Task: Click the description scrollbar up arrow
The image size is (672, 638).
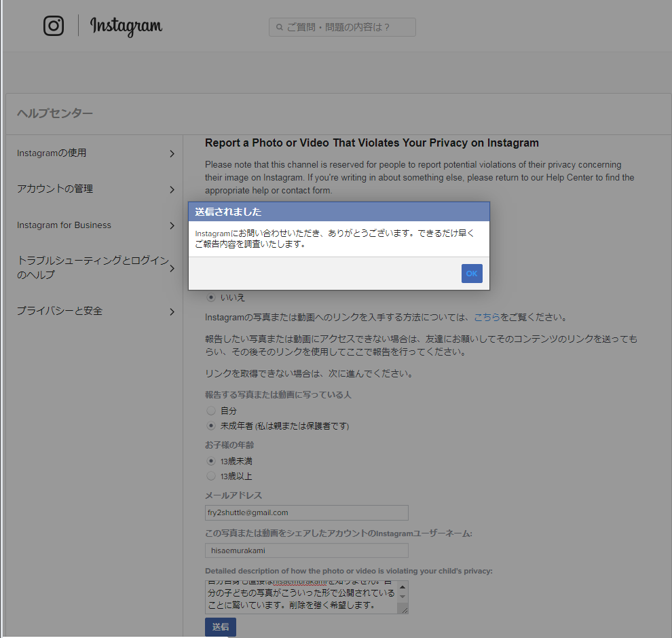Action: [x=403, y=587]
